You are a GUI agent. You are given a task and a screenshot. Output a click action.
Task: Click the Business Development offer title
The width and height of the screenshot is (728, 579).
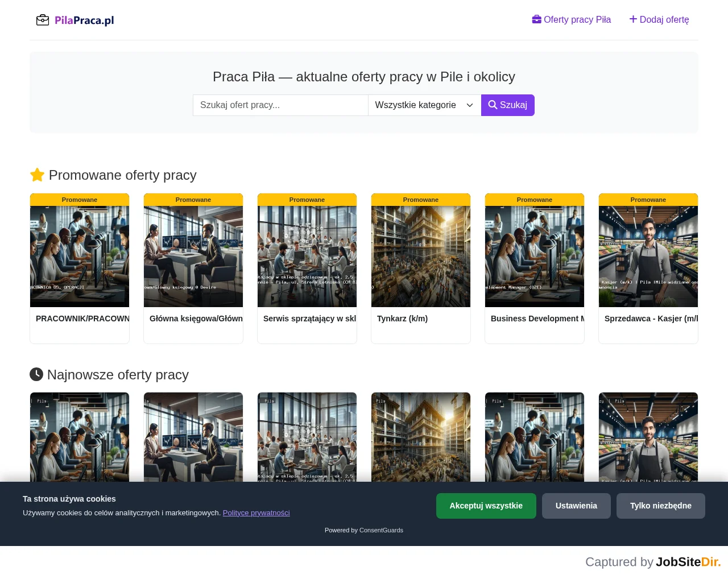pos(537,319)
